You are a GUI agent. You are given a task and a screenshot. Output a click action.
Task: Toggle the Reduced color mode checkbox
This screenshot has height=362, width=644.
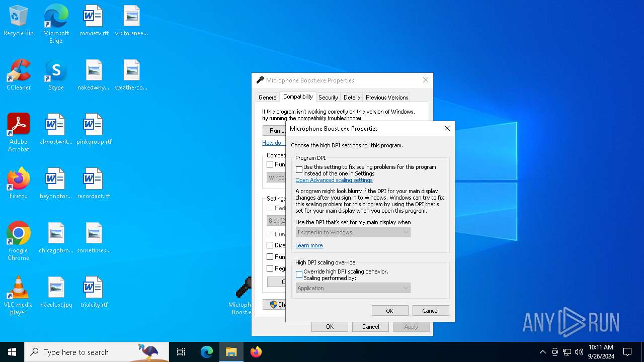tap(270, 208)
